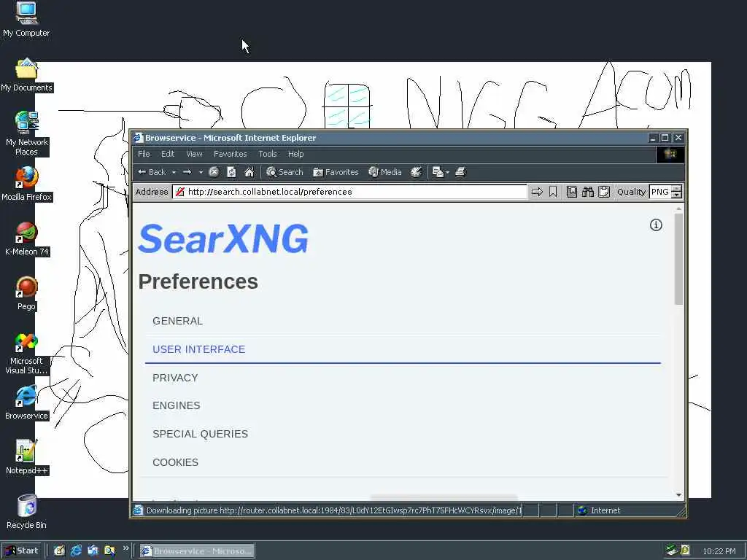This screenshot has width=747, height=560.
Task: Go back using the Back toolbar button
Action: (x=152, y=172)
